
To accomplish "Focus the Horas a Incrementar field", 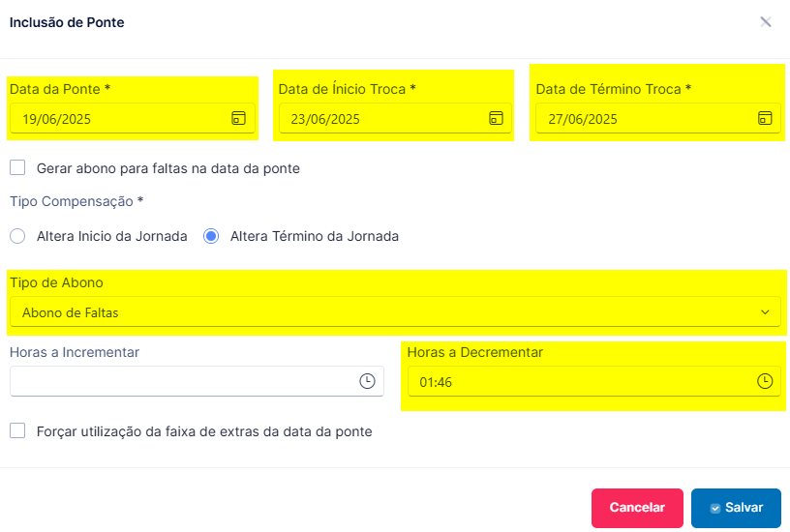I will click(197, 381).
